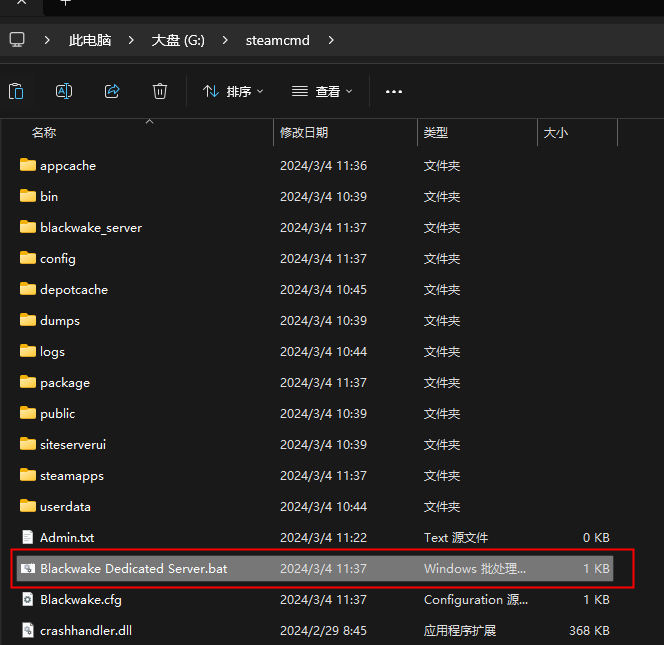Click the appcache date 2024/3/4 11:36

(324, 166)
